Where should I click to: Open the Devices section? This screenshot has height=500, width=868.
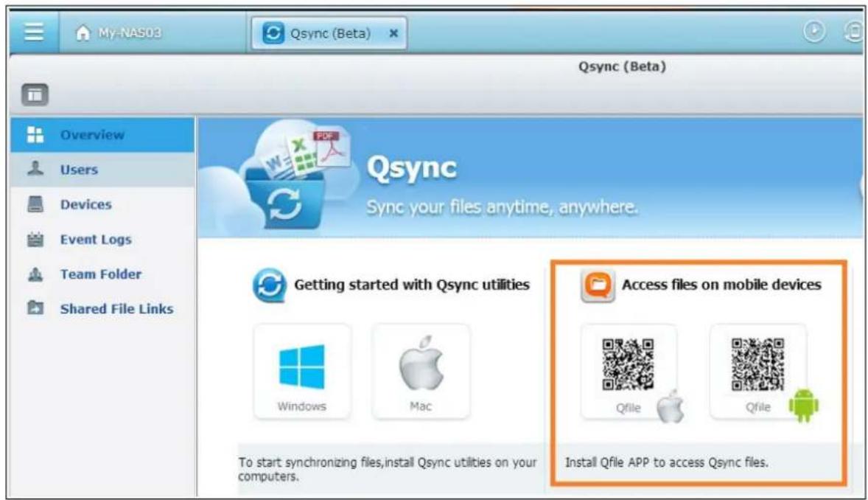102,204
